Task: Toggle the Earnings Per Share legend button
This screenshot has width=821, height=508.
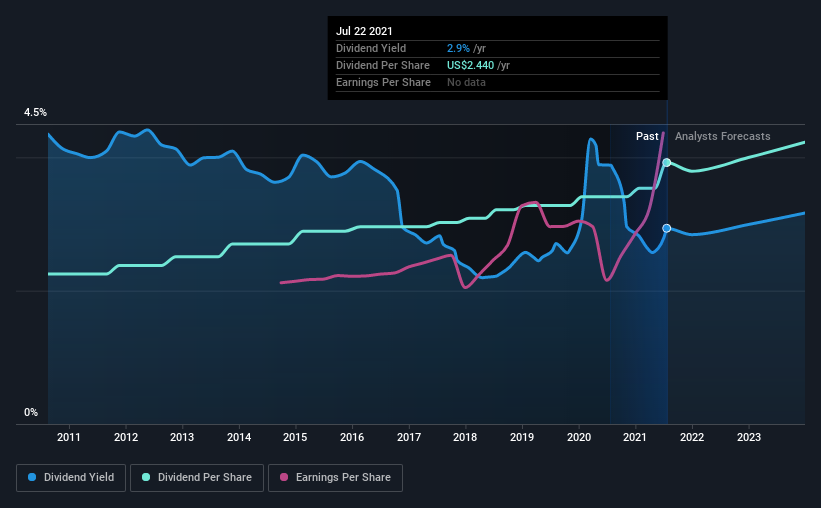Action: [335, 478]
